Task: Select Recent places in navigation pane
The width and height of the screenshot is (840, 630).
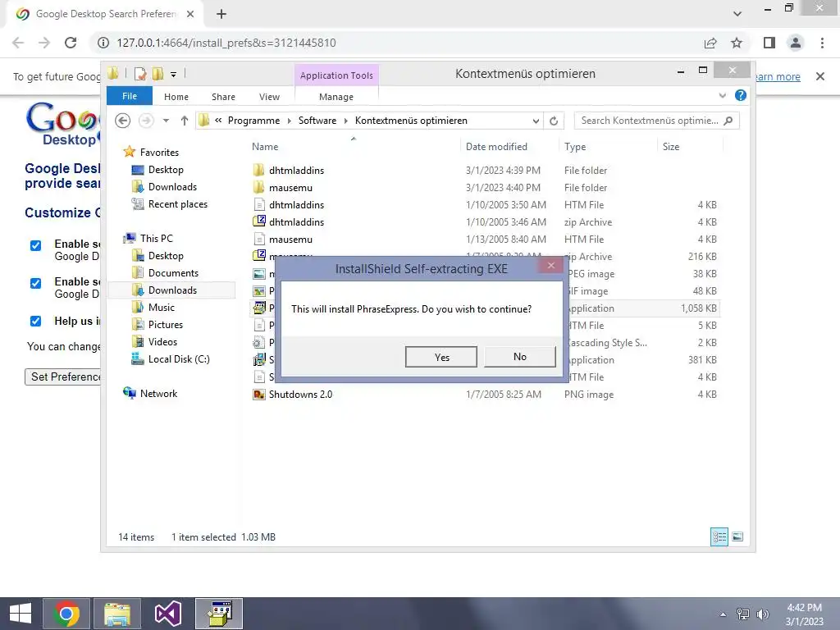Action: [177, 204]
